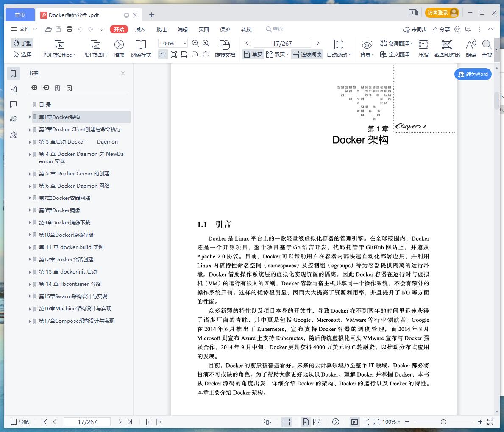504x432 pixels.
Task: Click the PDF转图片 tool
Action: tap(95, 49)
